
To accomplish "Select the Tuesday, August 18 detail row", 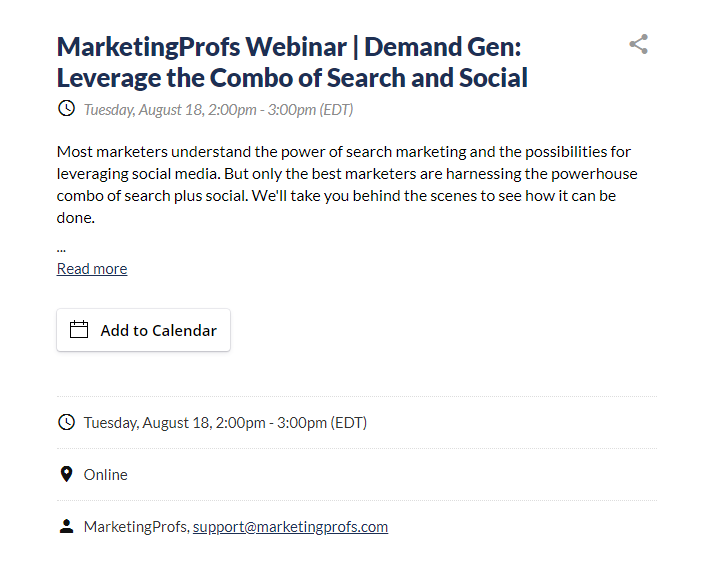I will tap(357, 423).
